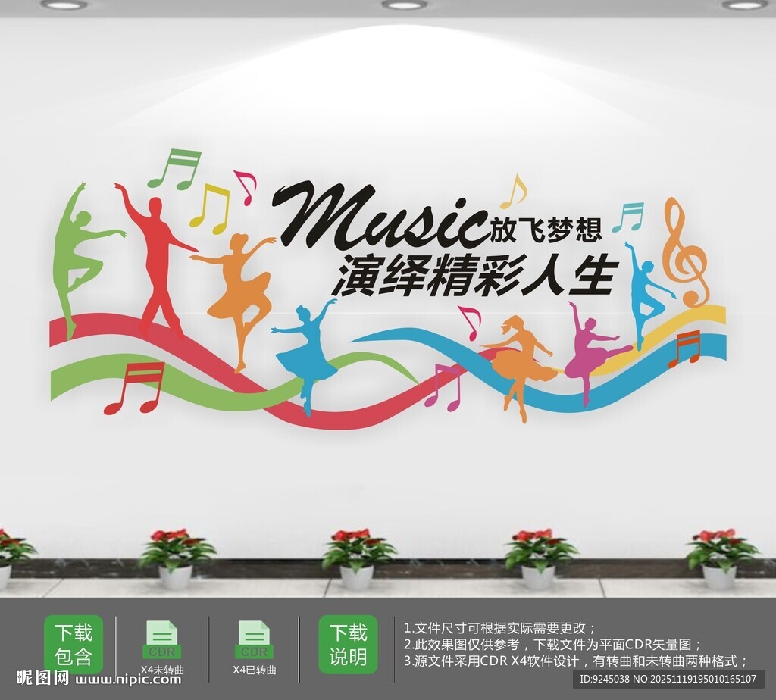Click the X4未转曲 caption text
The width and height of the screenshot is (776, 700).
pos(162,670)
